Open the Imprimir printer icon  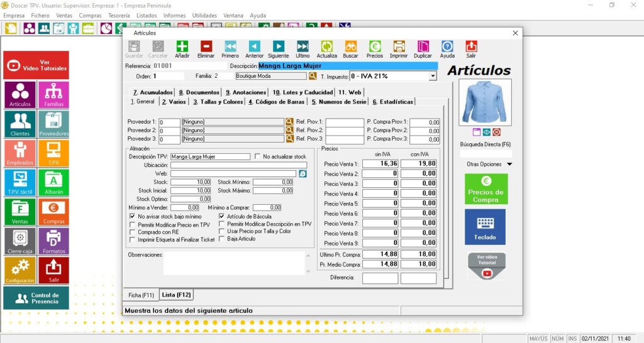(399, 47)
